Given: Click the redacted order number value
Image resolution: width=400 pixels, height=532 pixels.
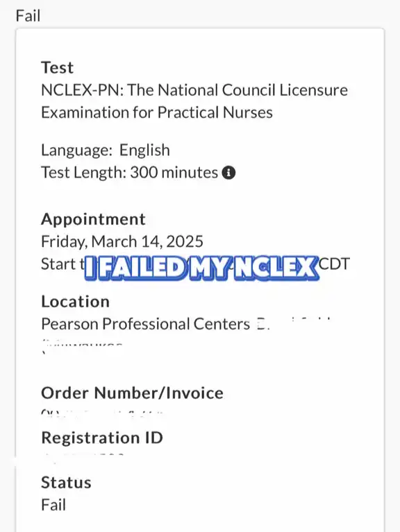Looking at the screenshot, I should click(x=102, y=413).
